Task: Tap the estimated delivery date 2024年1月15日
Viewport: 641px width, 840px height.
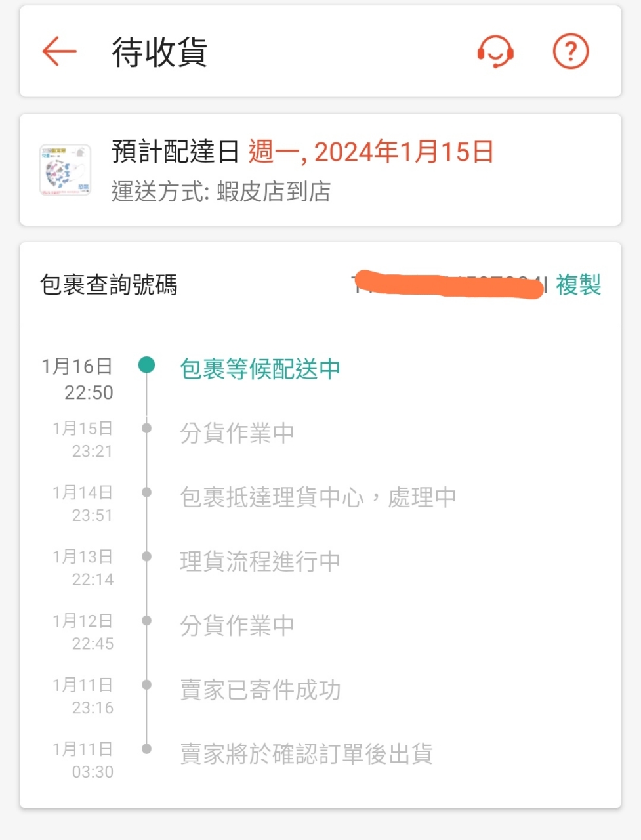Action: click(x=403, y=152)
